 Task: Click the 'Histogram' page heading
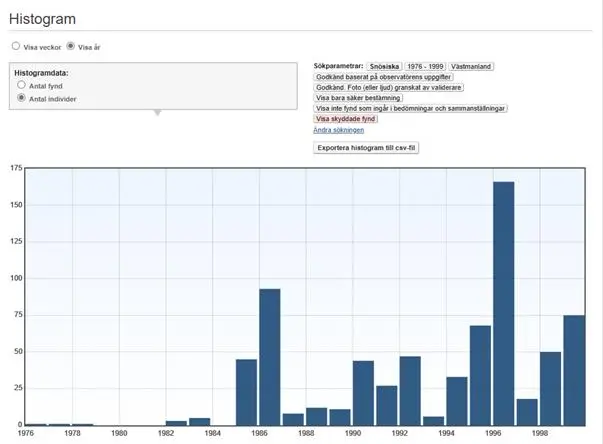coord(42,19)
